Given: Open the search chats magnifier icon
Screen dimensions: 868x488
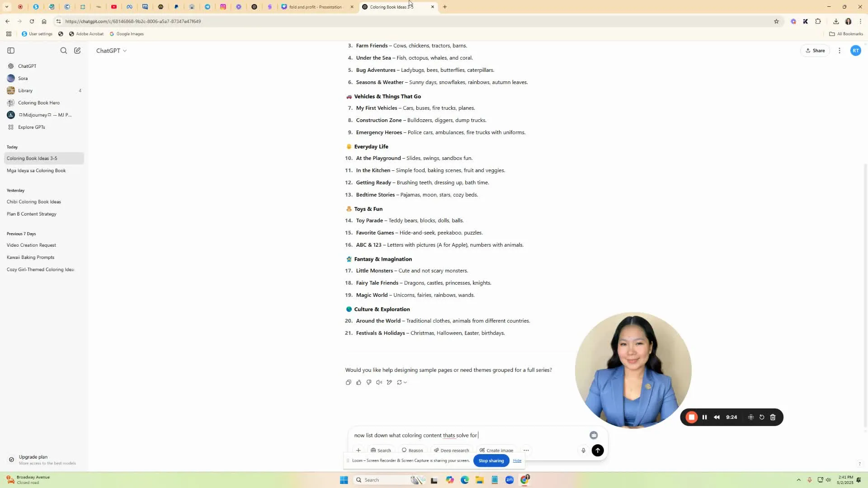Looking at the screenshot, I should 64,51.
